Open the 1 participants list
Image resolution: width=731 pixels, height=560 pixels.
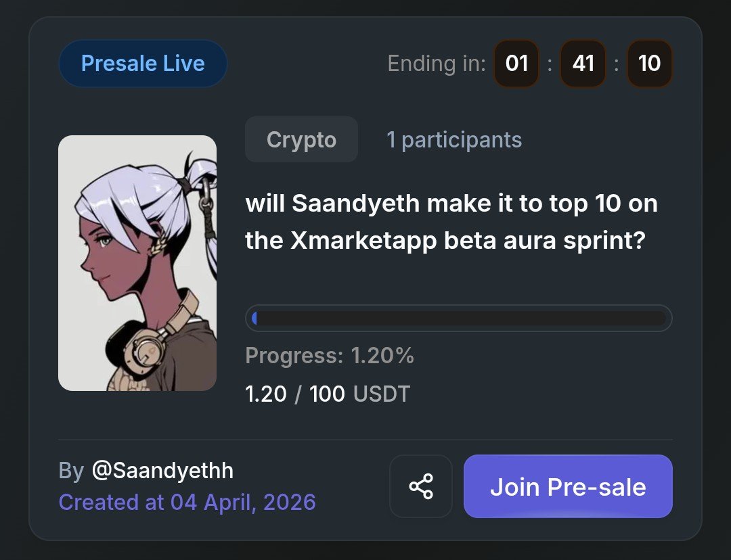454,139
